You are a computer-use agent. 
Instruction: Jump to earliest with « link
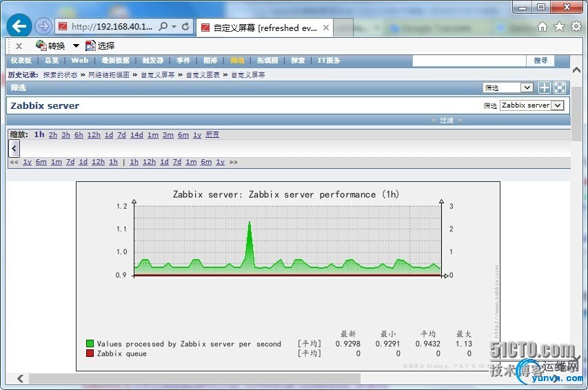(14, 162)
